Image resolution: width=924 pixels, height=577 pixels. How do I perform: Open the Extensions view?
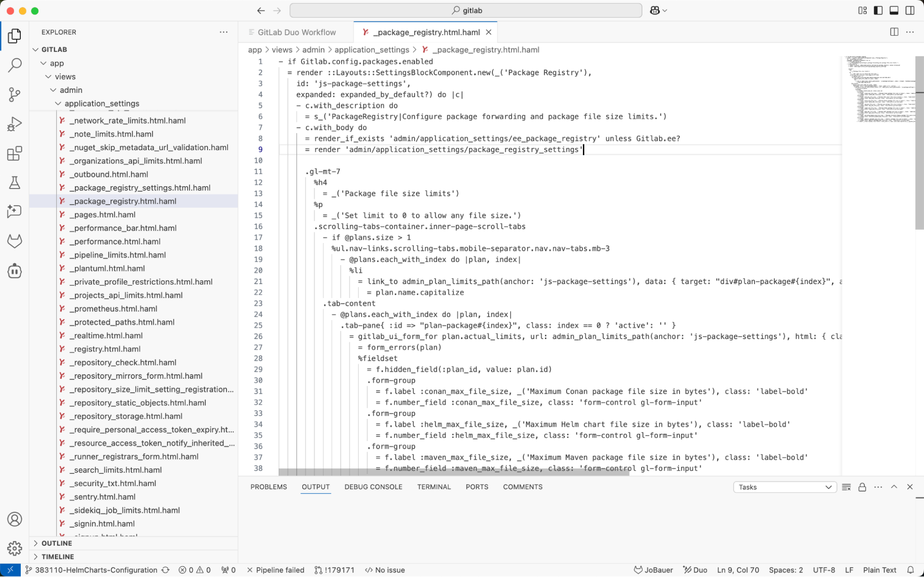pyautogui.click(x=14, y=153)
